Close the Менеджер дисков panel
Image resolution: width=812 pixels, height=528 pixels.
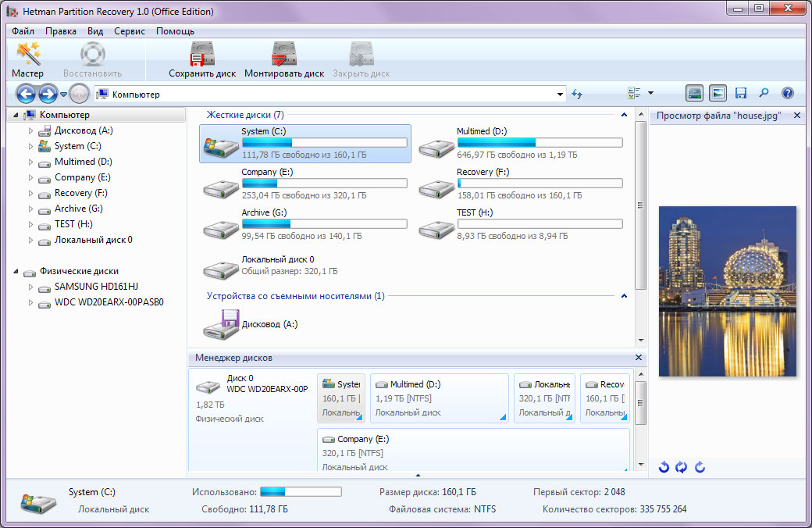639,358
